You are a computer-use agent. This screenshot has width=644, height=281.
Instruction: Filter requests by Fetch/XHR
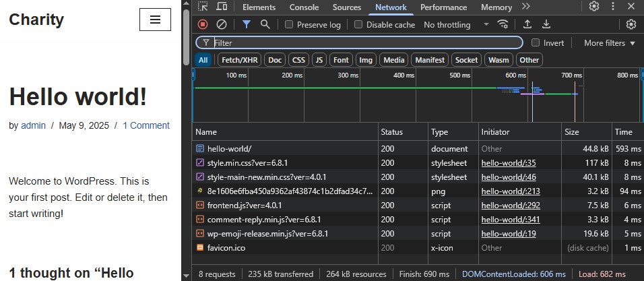pos(240,60)
